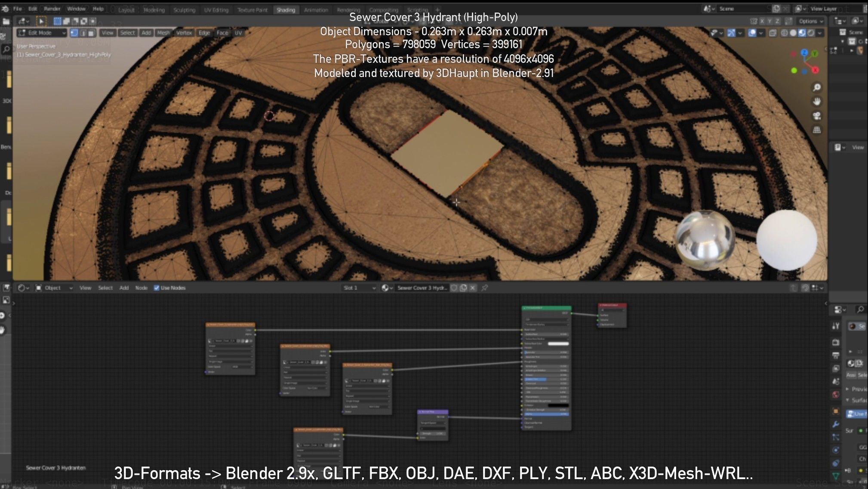Screen dimensions: 868x489
Task: Switch to material preview shading
Action: pyautogui.click(x=802, y=33)
